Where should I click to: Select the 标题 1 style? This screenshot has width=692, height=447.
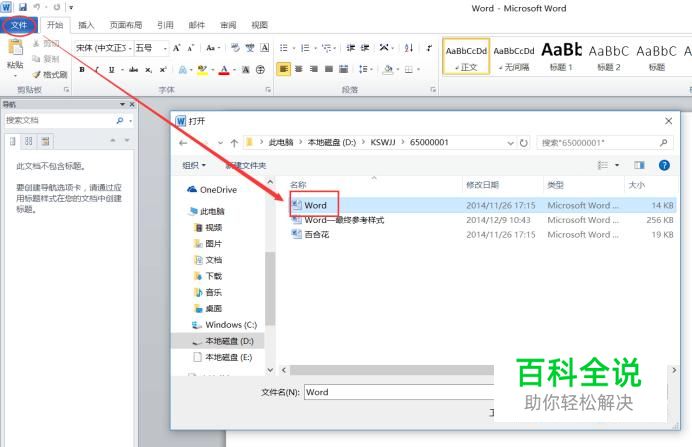click(x=561, y=56)
